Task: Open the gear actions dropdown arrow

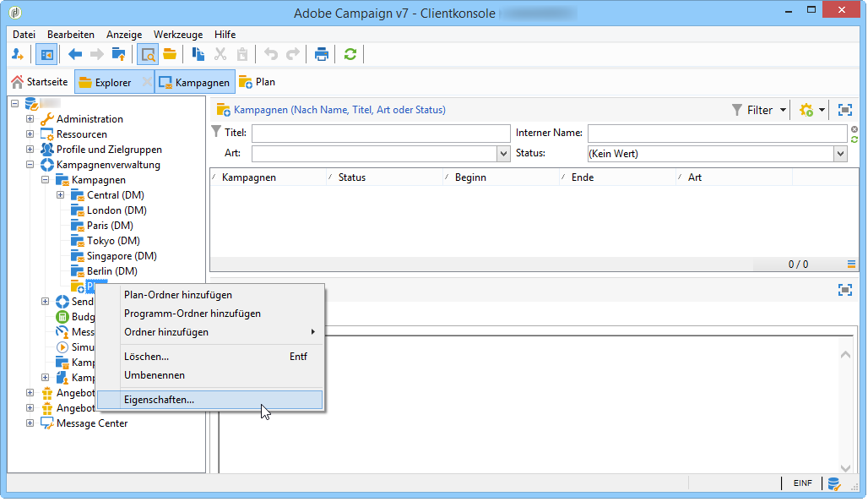Action: 822,110
